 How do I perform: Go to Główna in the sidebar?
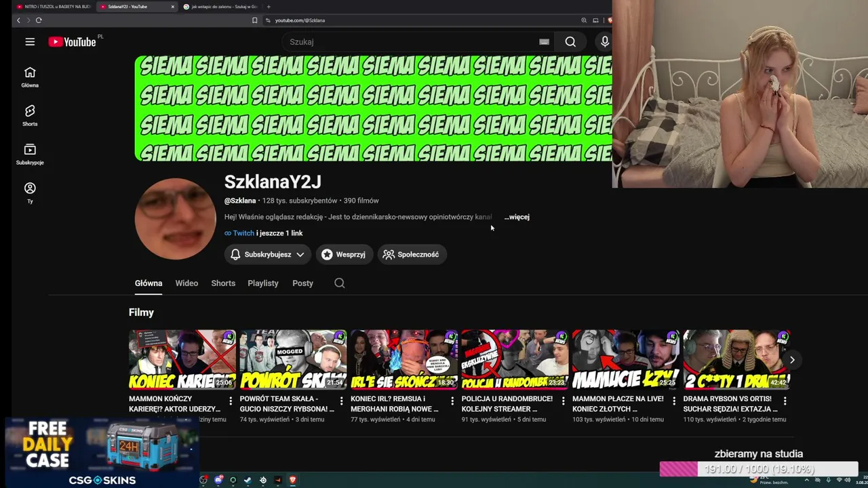click(x=30, y=77)
